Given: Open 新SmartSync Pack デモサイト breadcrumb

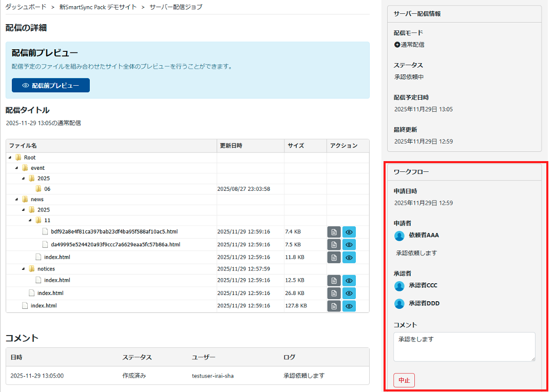Looking at the screenshot, I should click(98, 7).
